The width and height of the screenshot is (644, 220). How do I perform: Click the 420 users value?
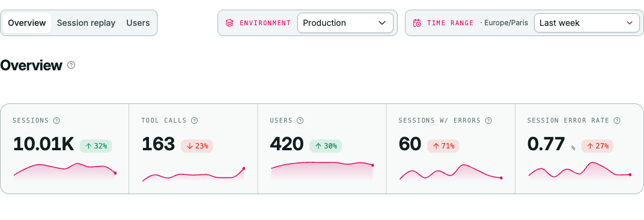(287, 144)
